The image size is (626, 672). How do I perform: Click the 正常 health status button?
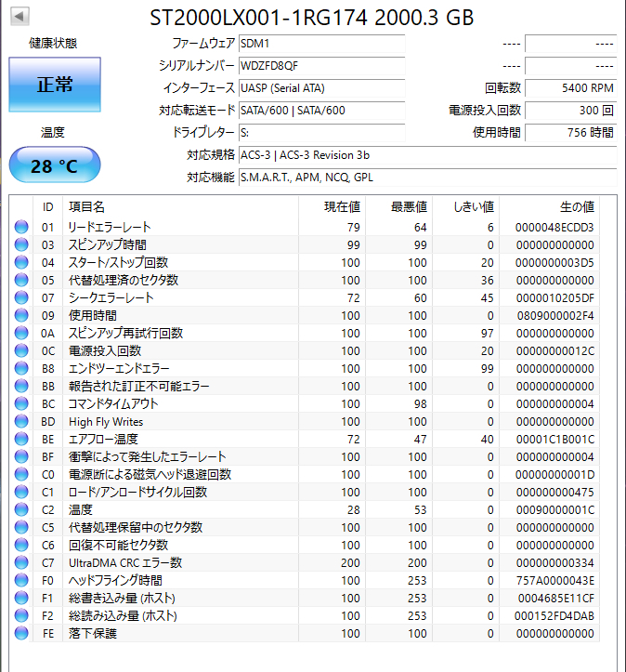[x=55, y=85]
